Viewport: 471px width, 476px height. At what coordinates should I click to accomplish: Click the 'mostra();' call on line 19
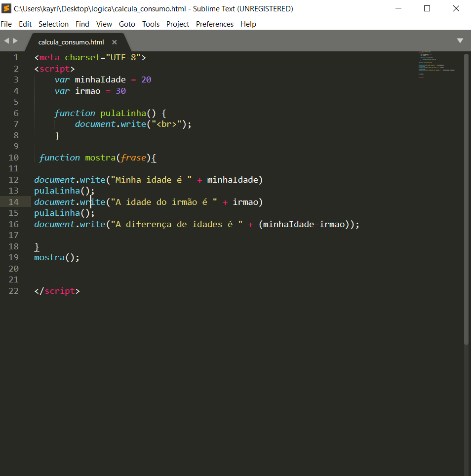57,257
